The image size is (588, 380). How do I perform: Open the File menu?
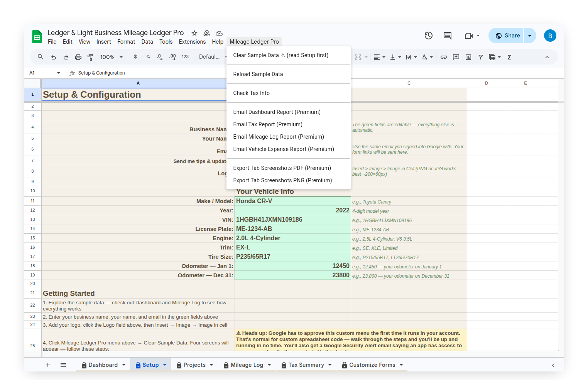click(x=52, y=42)
